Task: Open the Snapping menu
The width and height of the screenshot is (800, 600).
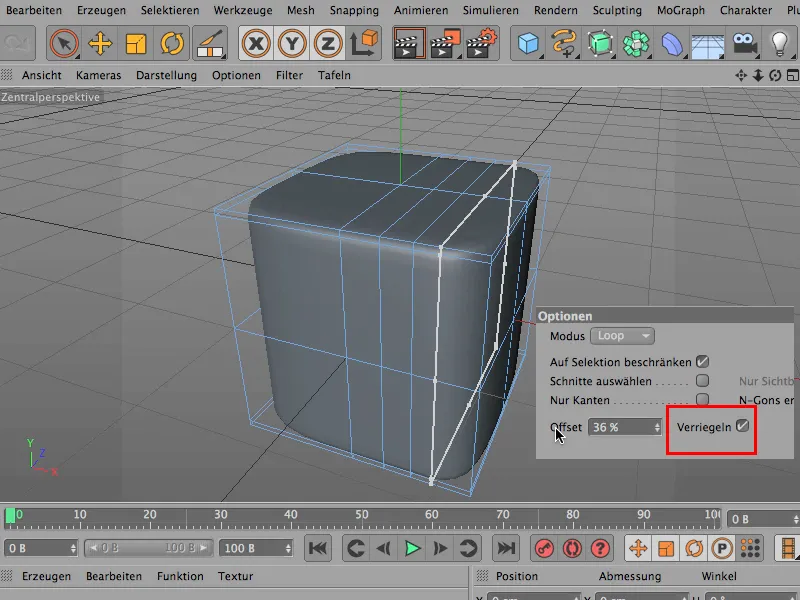Action: point(354,10)
